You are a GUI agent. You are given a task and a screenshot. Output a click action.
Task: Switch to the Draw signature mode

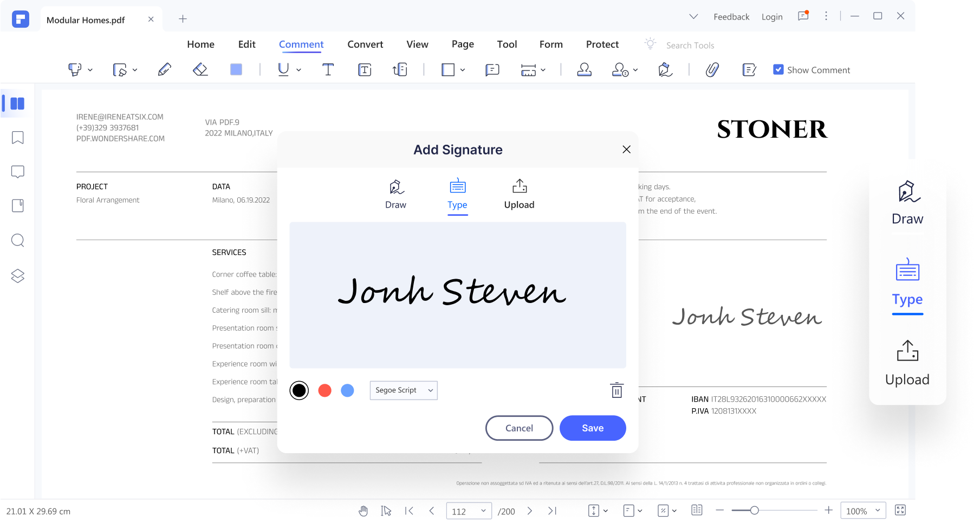pos(395,194)
